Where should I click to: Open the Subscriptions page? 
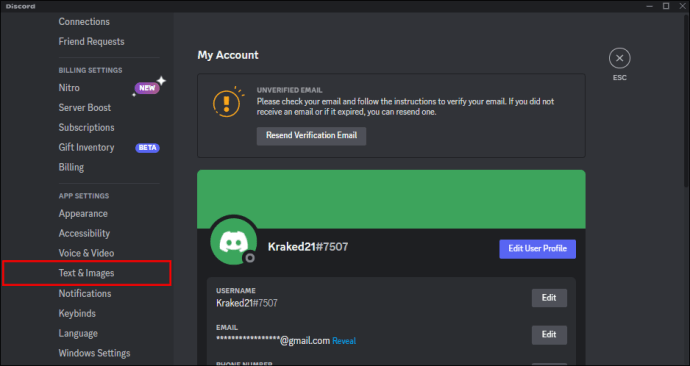tap(86, 127)
